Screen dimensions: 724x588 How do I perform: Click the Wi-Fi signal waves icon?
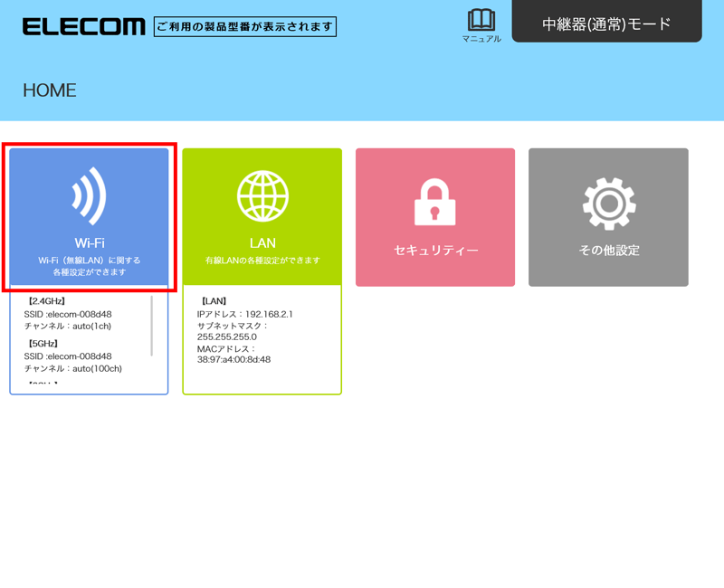coord(89,196)
